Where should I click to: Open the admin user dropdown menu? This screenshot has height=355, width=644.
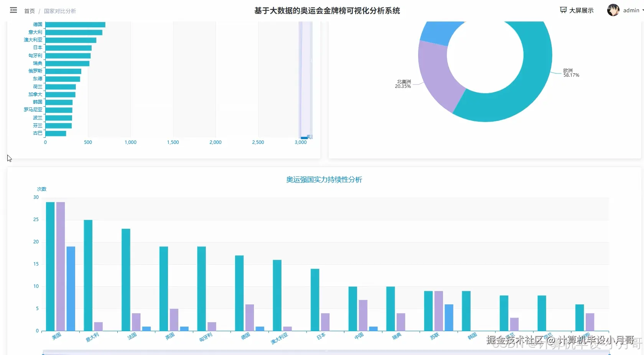pyautogui.click(x=626, y=10)
